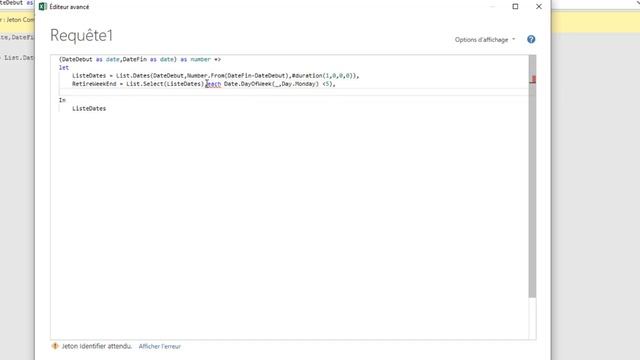
Task: Close the Éditeur avancé dialog
Action: click(539, 7)
